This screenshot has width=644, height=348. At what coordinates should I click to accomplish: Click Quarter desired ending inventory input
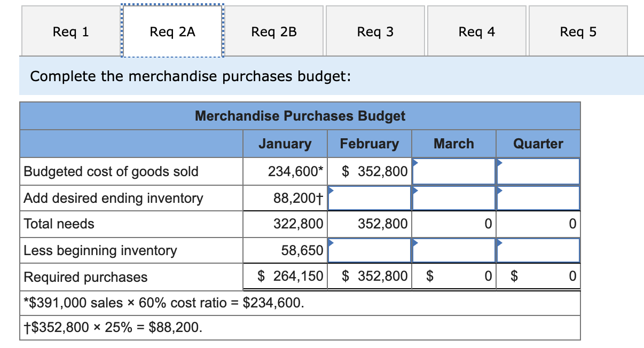[x=538, y=198]
